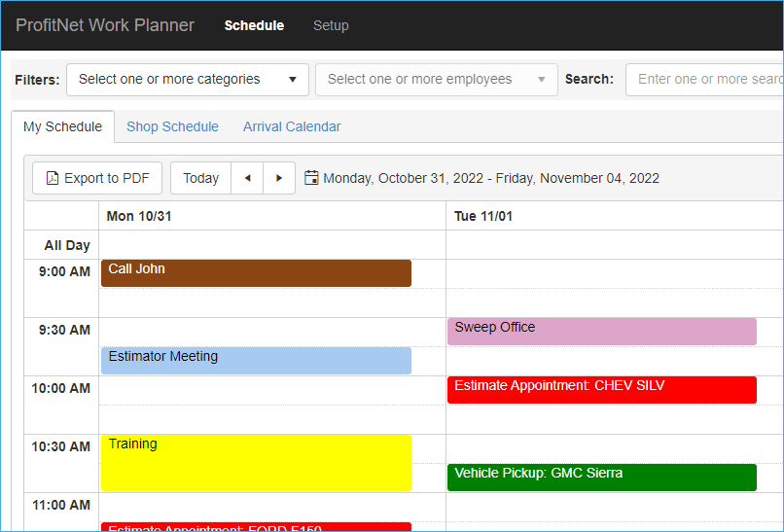This screenshot has height=532, width=784.
Task: Open the Estimate Appointment CHEV SILV event
Action: pos(601,389)
